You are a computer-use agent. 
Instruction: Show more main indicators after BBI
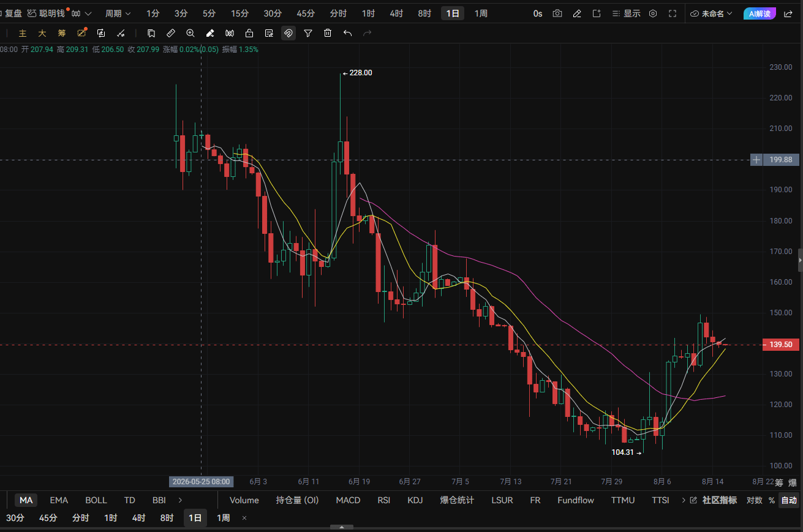[x=180, y=500]
